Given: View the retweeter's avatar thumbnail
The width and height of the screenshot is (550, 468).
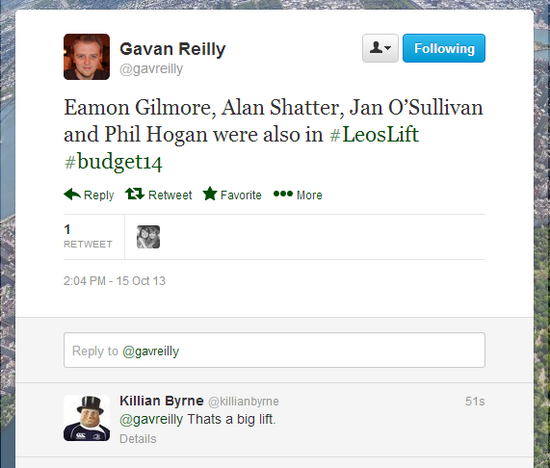Looking at the screenshot, I should click(x=148, y=237).
